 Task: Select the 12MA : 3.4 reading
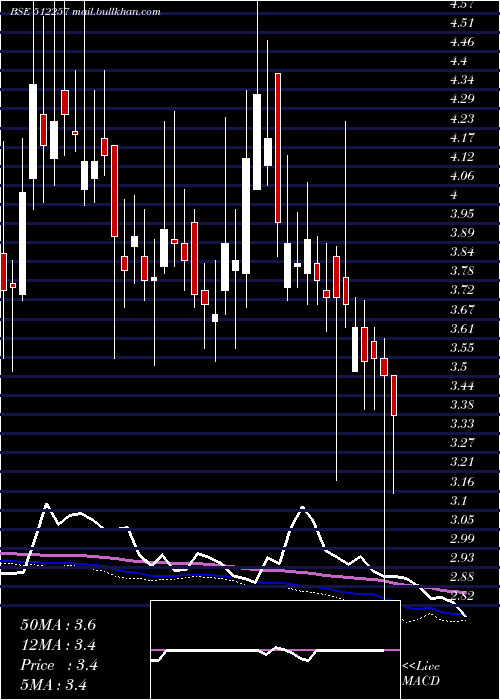pyautogui.click(x=59, y=645)
